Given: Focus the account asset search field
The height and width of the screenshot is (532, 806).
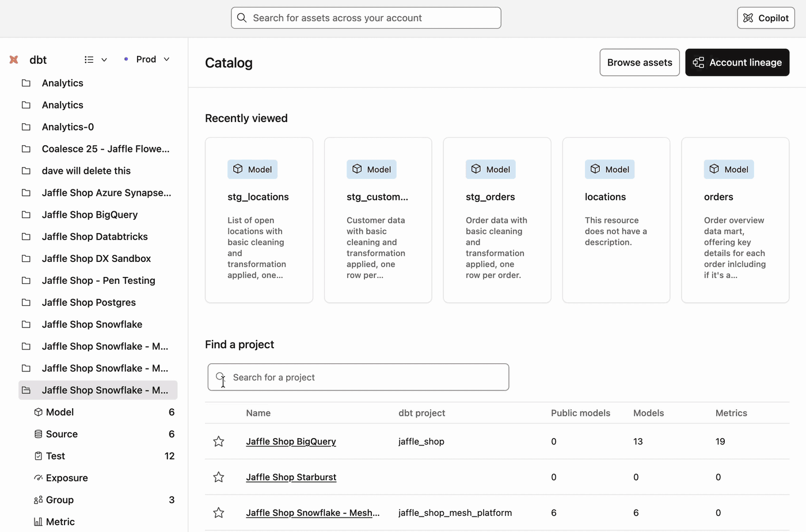Looking at the screenshot, I should point(366,18).
